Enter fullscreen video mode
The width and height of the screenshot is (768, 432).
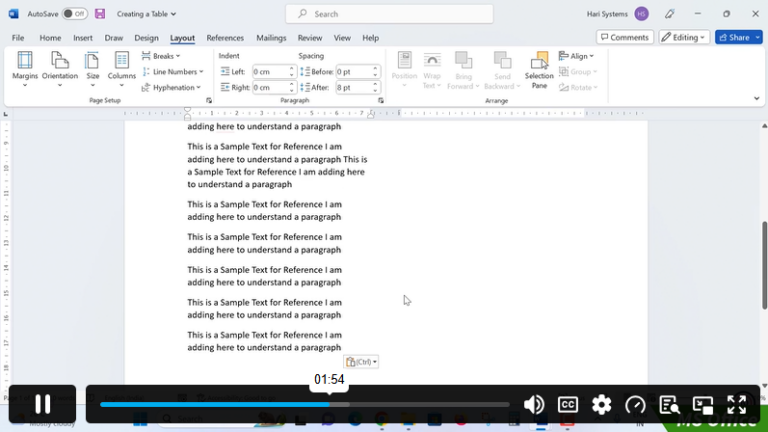pyautogui.click(x=737, y=405)
